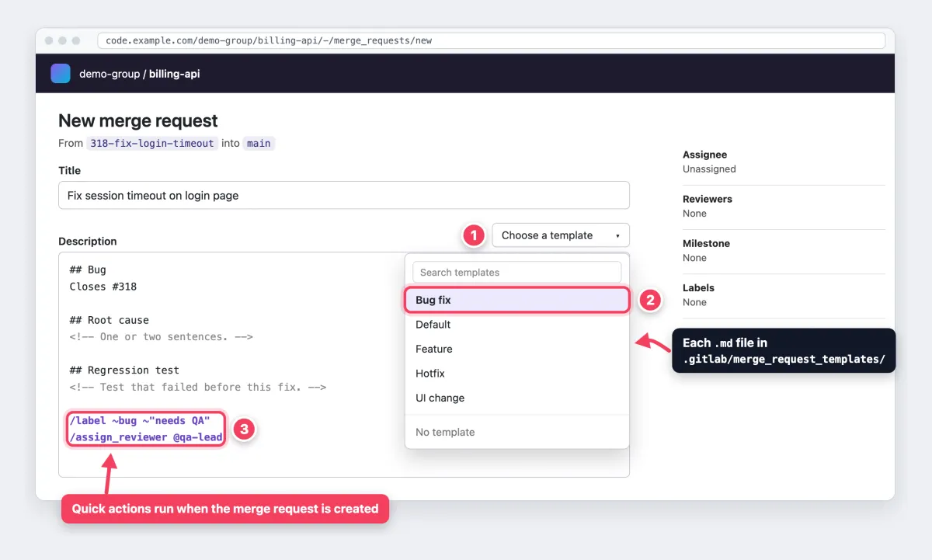Click the 'Labels' sidebar heading
Screen dimensions: 932x560
[x=698, y=287]
